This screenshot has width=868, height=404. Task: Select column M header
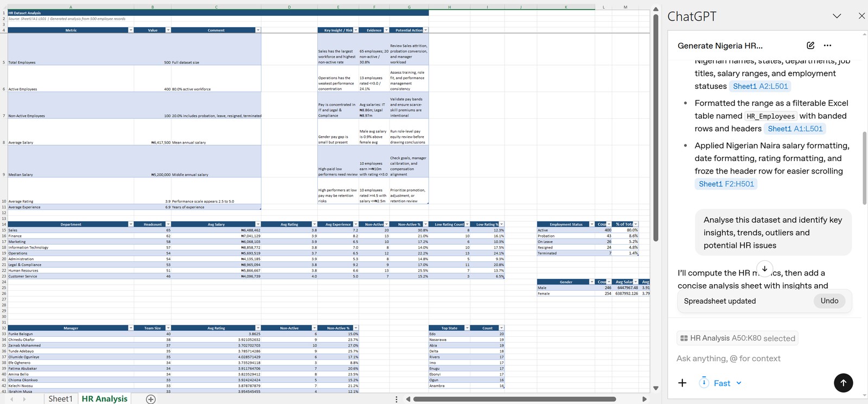point(626,7)
